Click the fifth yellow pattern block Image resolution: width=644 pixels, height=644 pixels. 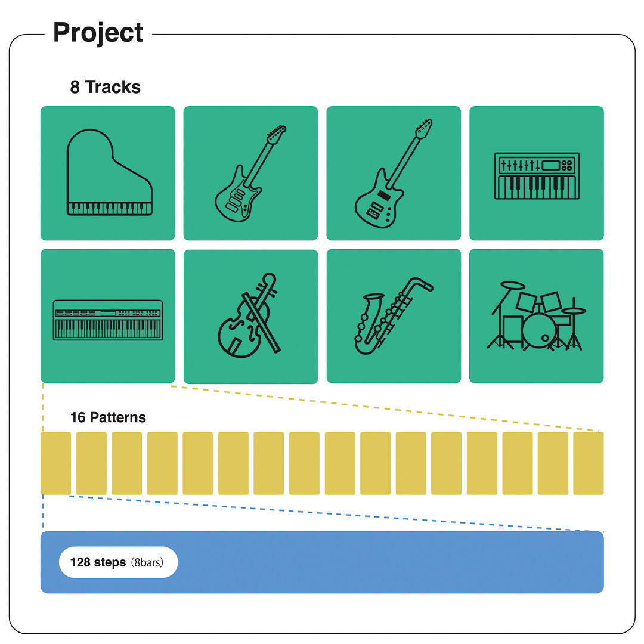tap(198, 463)
